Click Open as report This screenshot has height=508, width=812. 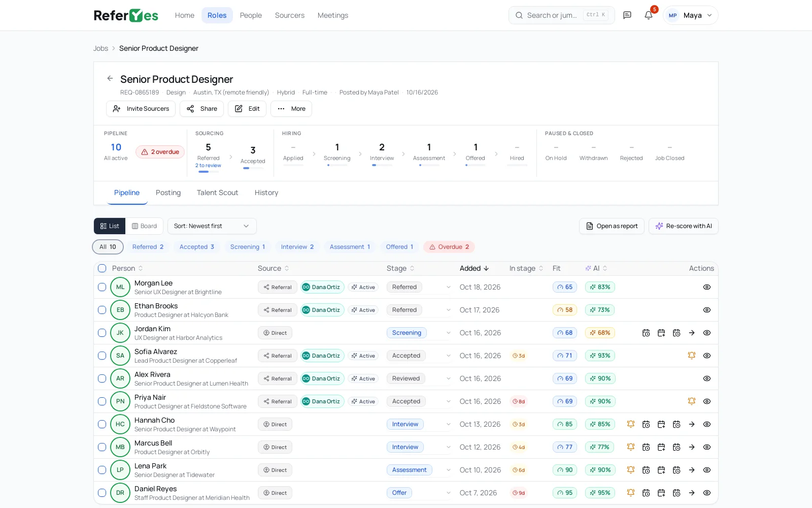tap(612, 226)
